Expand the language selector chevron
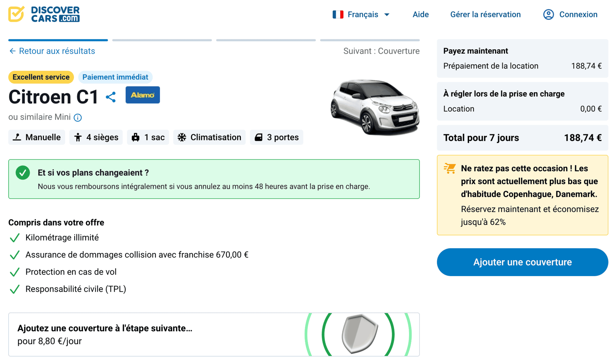Screen dimensions: 614x364 point(387,14)
